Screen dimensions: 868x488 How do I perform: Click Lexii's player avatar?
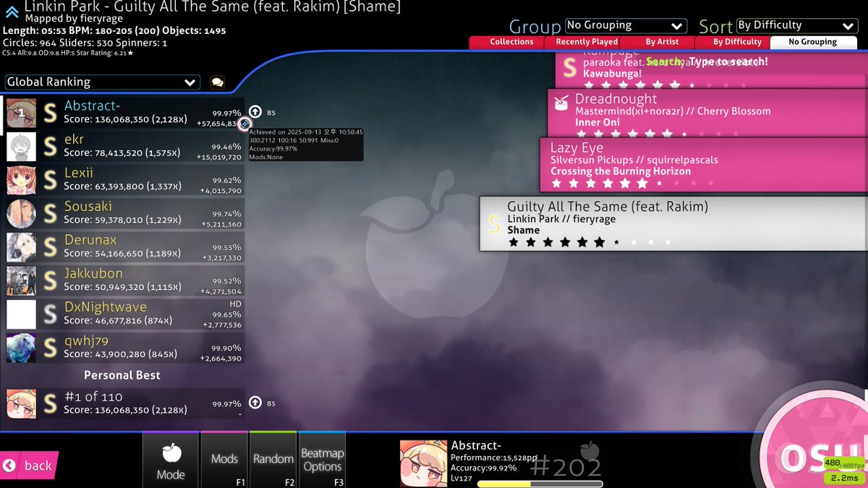[21, 181]
